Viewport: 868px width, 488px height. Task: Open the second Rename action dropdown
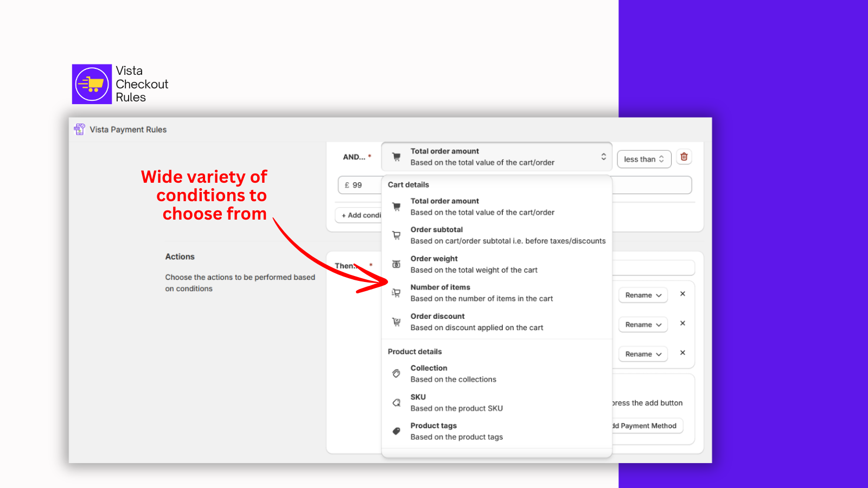(x=643, y=324)
